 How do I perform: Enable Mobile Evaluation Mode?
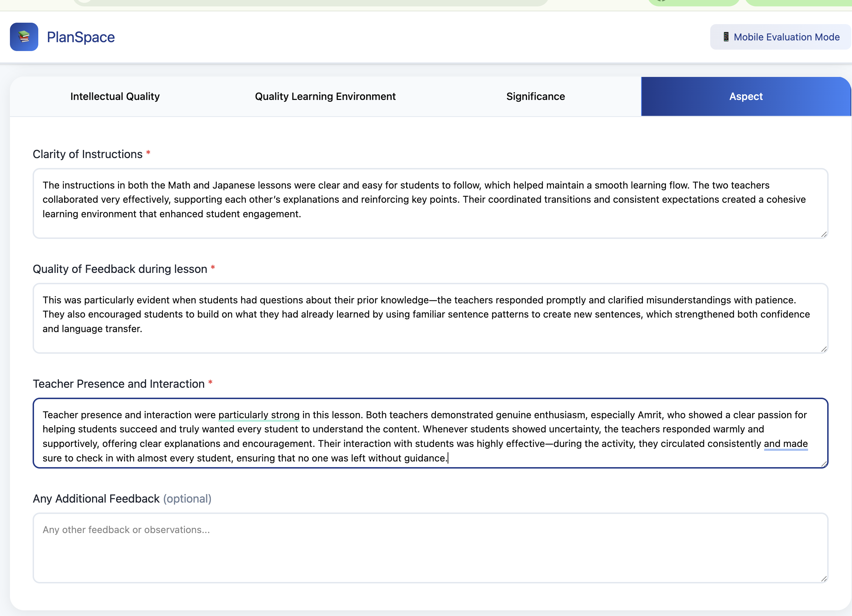(x=781, y=37)
